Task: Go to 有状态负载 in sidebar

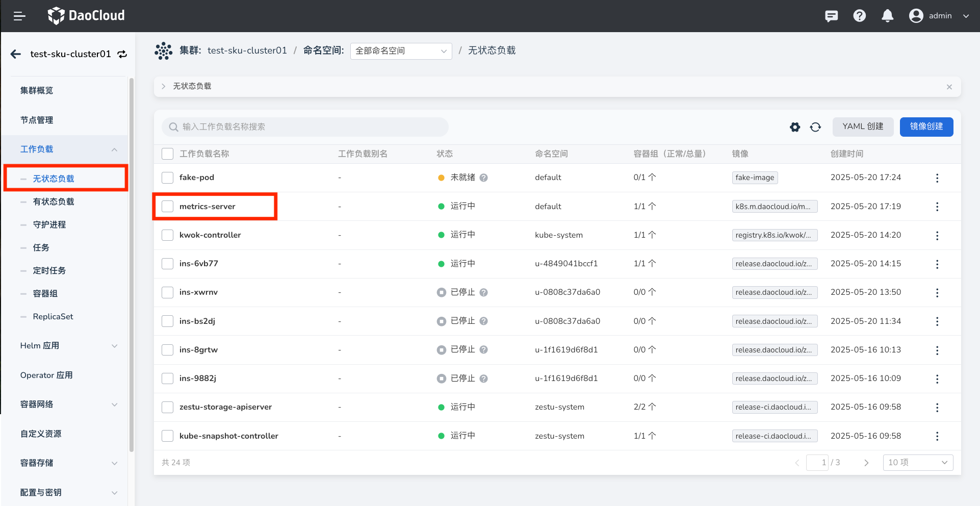Action: click(x=54, y=202)
